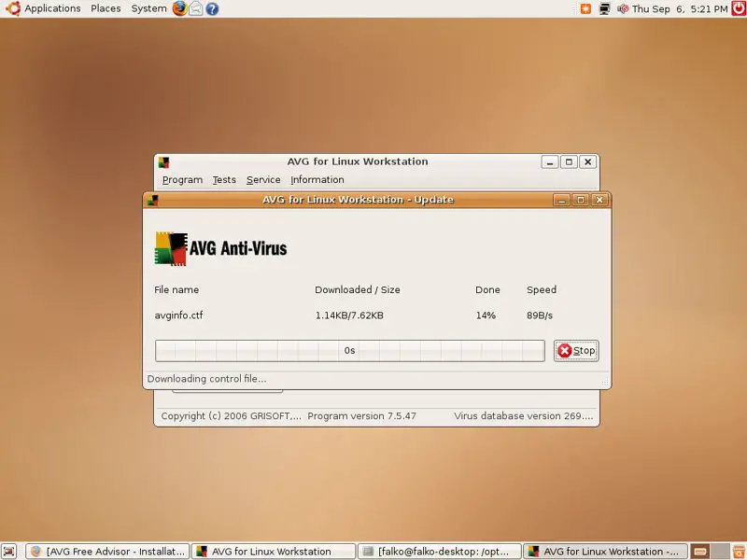This screenshot has width=747, height=560.
Task: Open the System menu
Action: (149, 8)
